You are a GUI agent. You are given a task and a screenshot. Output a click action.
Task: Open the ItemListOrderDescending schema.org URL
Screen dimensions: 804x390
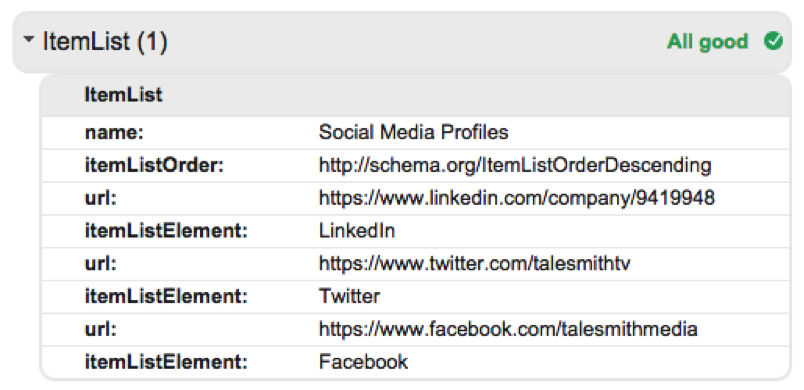(515, 166)
